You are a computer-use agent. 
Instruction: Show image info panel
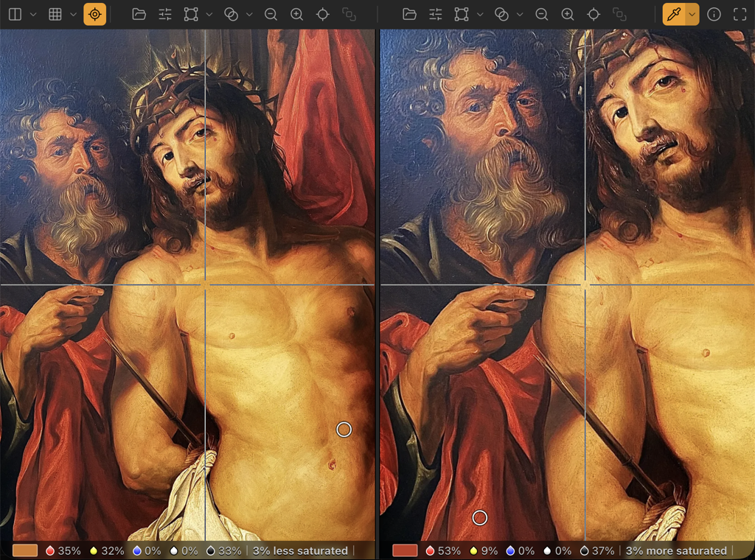pos(714,15)
